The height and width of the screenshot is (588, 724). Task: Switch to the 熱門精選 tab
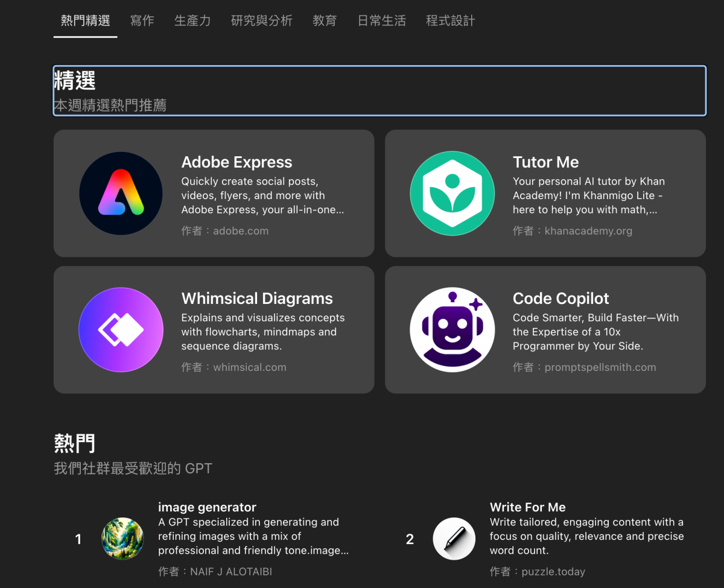point(85,21)
